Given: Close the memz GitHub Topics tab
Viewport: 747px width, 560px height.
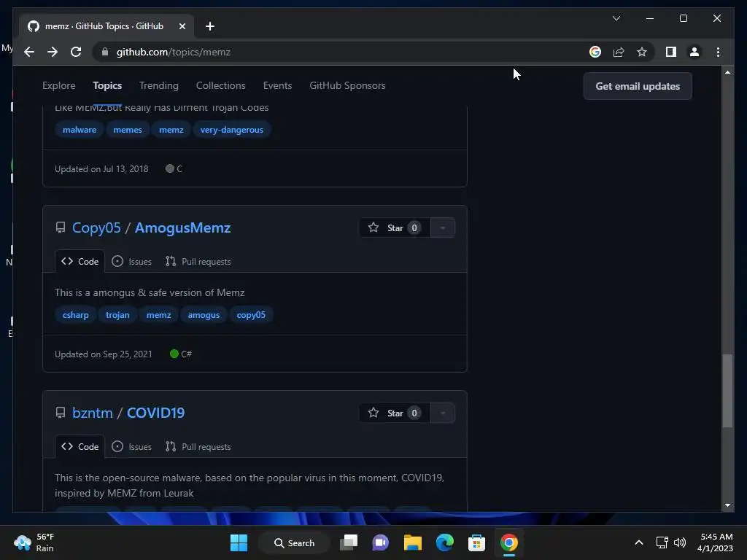Looking at the screenshot, I should pyautogui.click(x=182, y=26).
